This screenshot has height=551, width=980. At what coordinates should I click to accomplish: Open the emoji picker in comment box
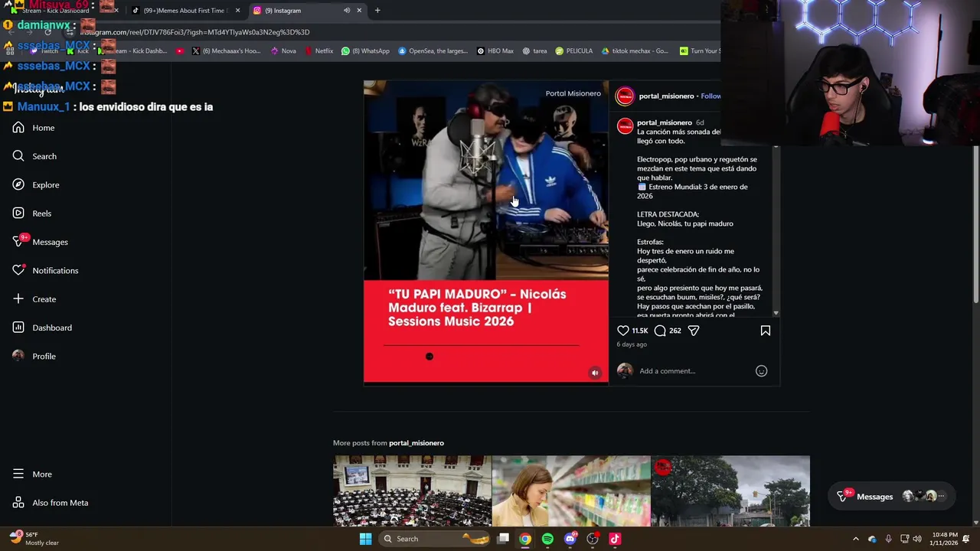[x=761, y=371]
